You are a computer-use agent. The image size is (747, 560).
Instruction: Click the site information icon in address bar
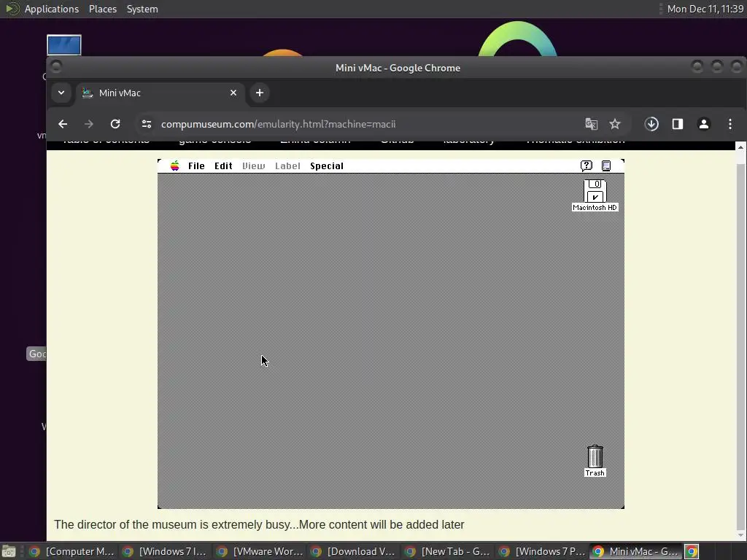coord(147,124)
